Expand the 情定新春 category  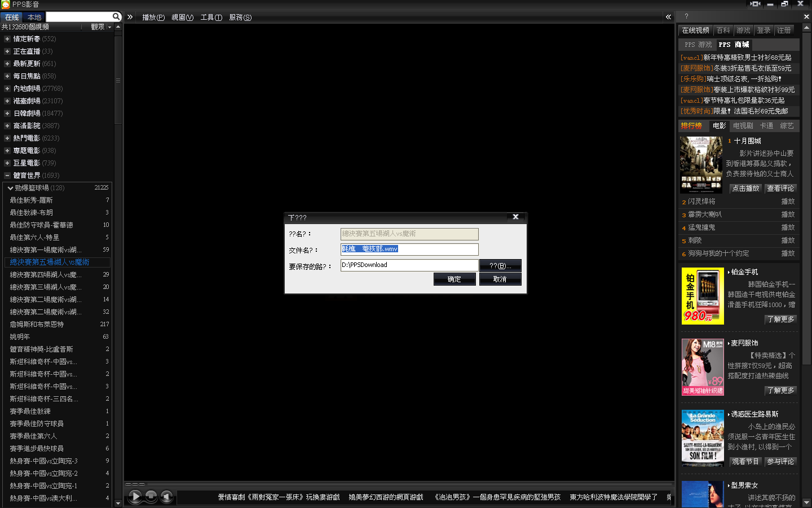(7, 39)
